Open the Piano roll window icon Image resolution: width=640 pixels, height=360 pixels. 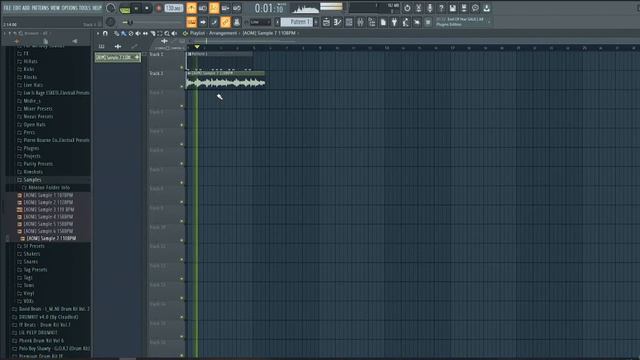point(338,22)
